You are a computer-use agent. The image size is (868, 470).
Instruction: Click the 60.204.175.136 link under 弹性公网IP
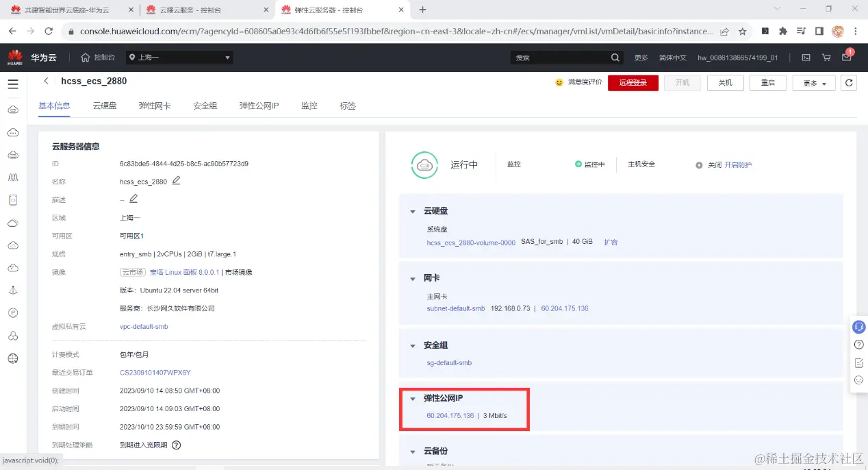click(450, 416)
